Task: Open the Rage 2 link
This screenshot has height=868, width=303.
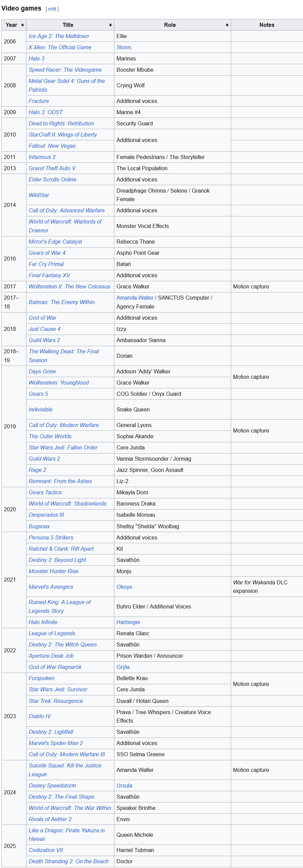Action: click(37, 470)
